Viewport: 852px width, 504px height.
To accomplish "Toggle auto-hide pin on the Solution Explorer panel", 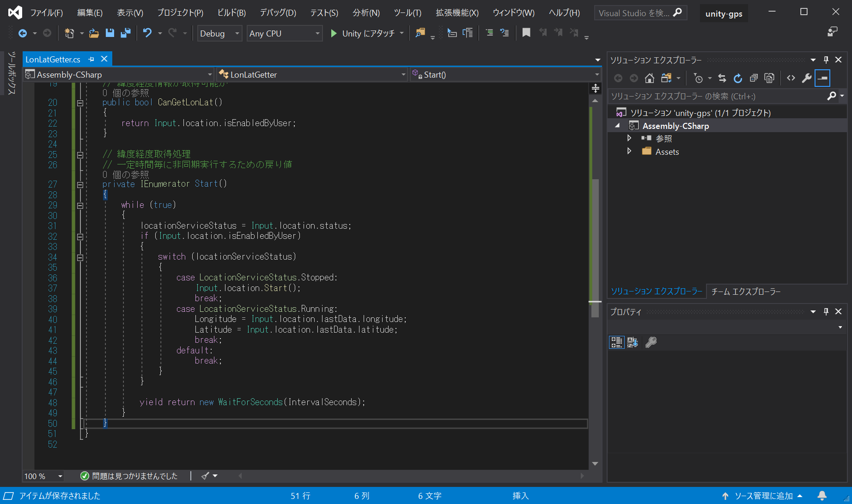I will (x=826, y=60).
